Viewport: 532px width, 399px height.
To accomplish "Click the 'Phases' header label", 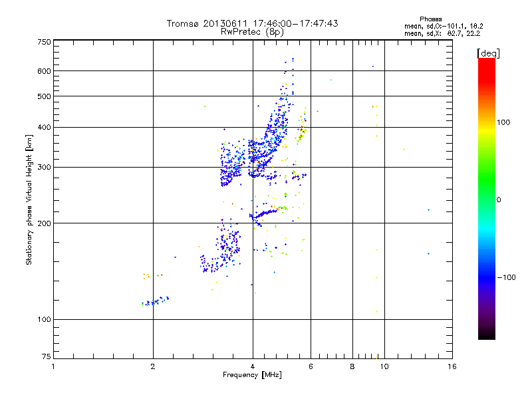I will coord(430,19).
